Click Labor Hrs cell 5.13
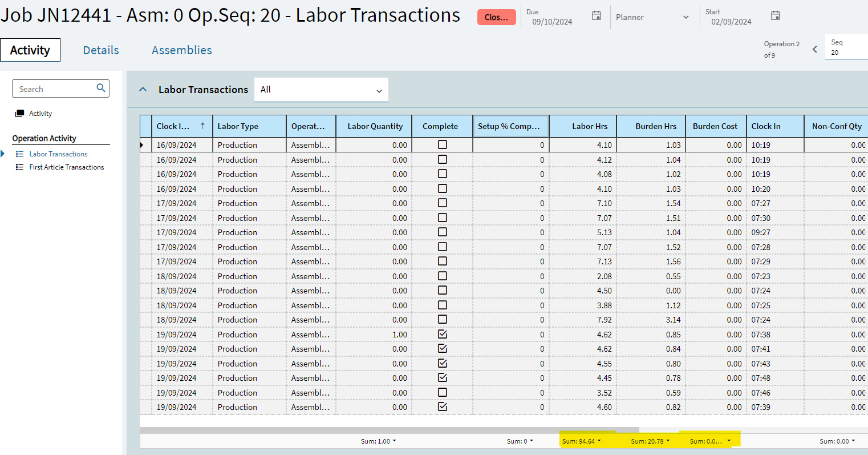 tap(583, 232)
